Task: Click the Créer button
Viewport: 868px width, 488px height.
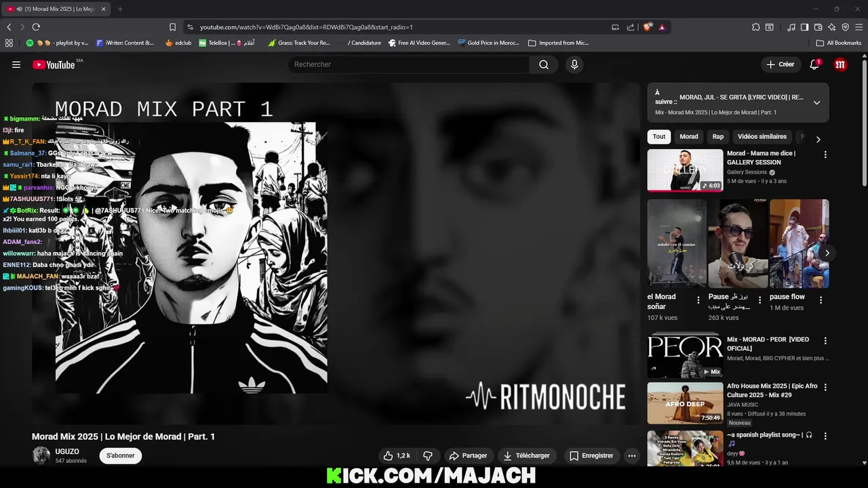Action: point(781,64)
